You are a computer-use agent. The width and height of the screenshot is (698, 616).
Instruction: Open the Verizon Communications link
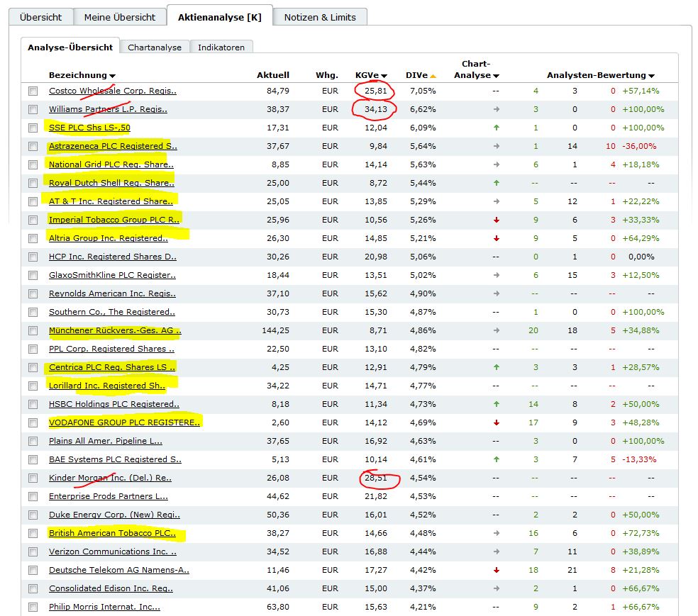point(113,551)
